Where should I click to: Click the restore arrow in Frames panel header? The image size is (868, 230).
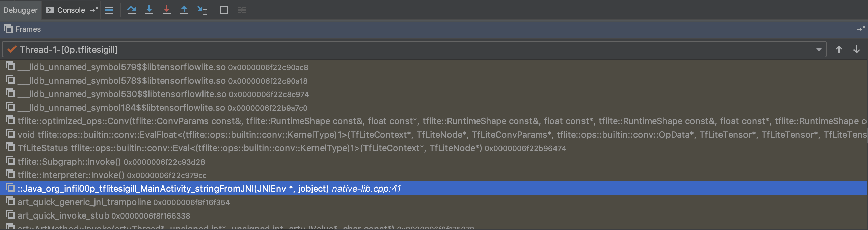click(860, 29)
